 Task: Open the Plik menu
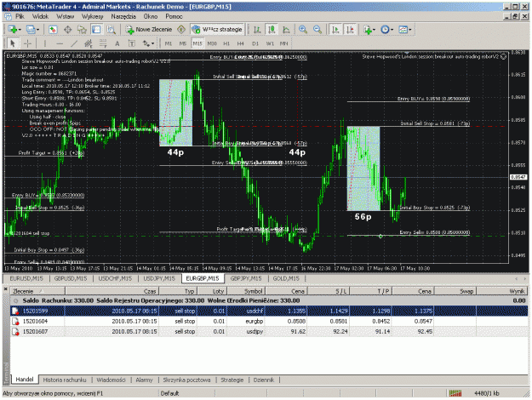point(20,16)
